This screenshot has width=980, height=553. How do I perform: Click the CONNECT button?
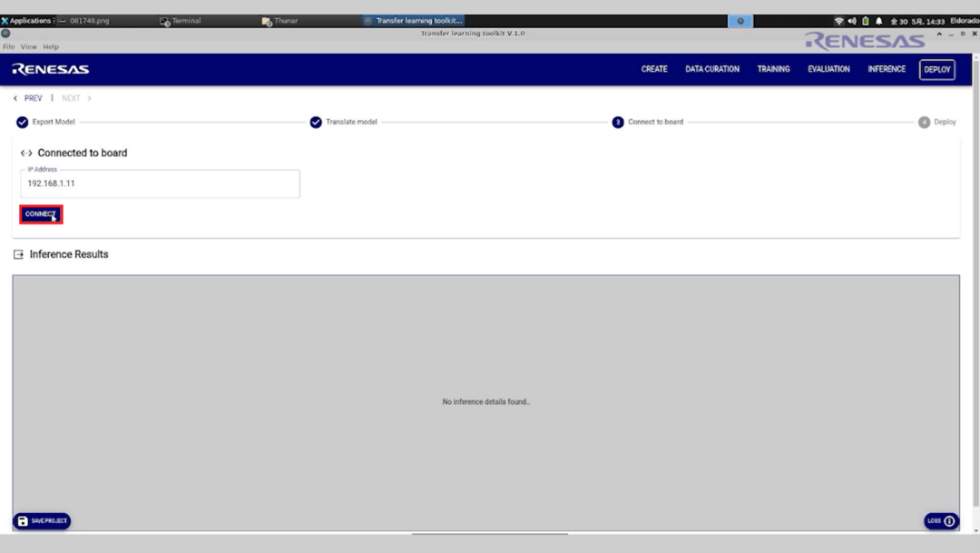pyautogui.click(x=41, y=214)
